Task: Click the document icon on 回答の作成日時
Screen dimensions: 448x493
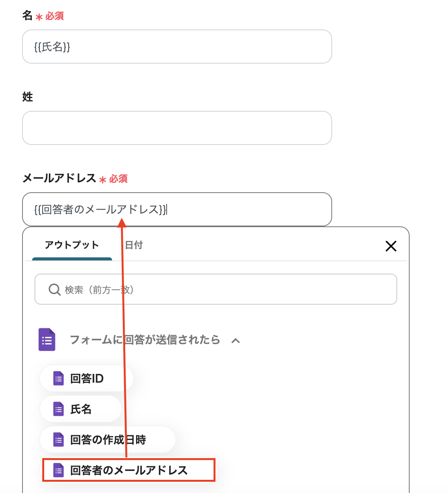Action: [59, 440]
